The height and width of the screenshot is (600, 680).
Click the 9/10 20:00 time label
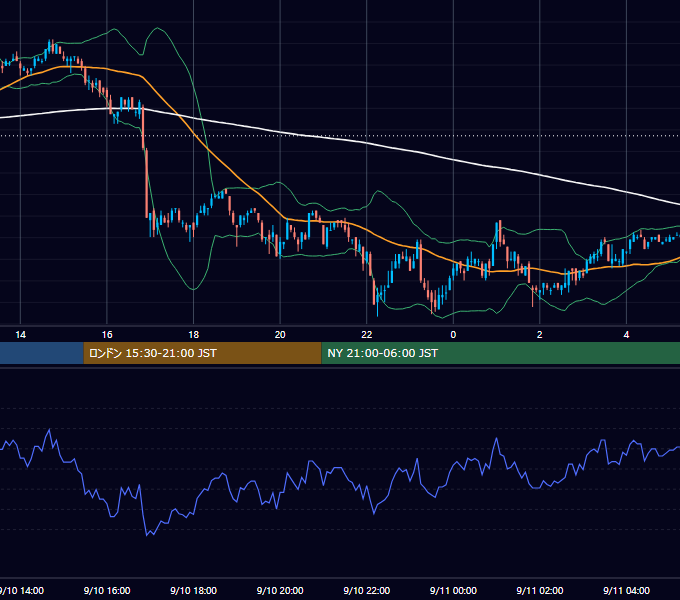280,590
